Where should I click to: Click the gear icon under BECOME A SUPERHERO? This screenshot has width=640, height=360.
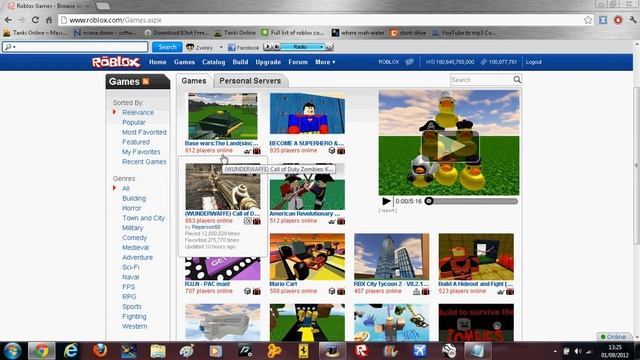[341, 151]
